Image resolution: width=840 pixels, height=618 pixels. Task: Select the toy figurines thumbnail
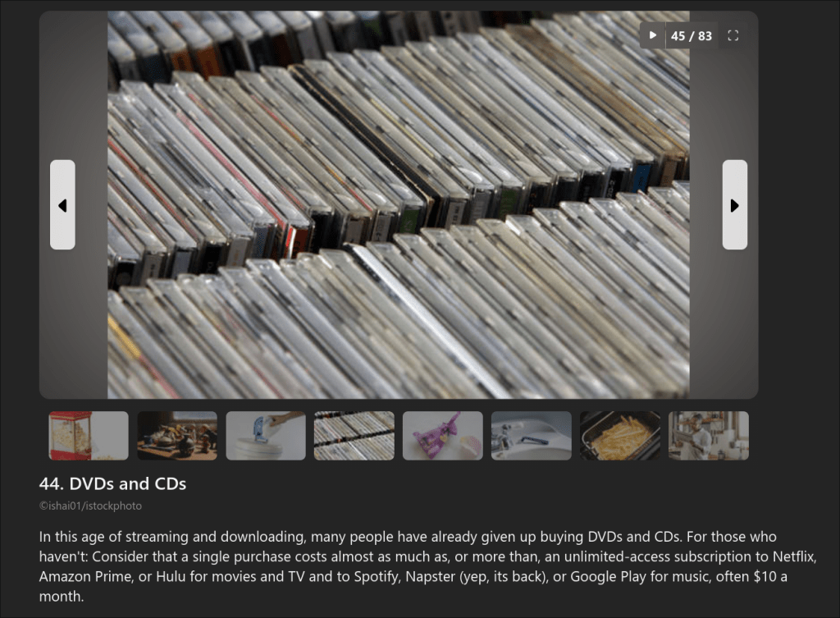click(177, 436)
